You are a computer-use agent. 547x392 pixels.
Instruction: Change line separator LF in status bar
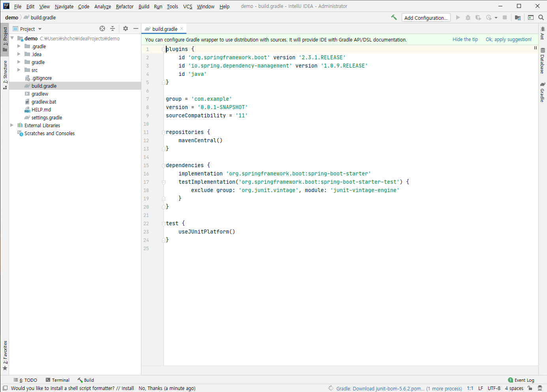[481, 388]
